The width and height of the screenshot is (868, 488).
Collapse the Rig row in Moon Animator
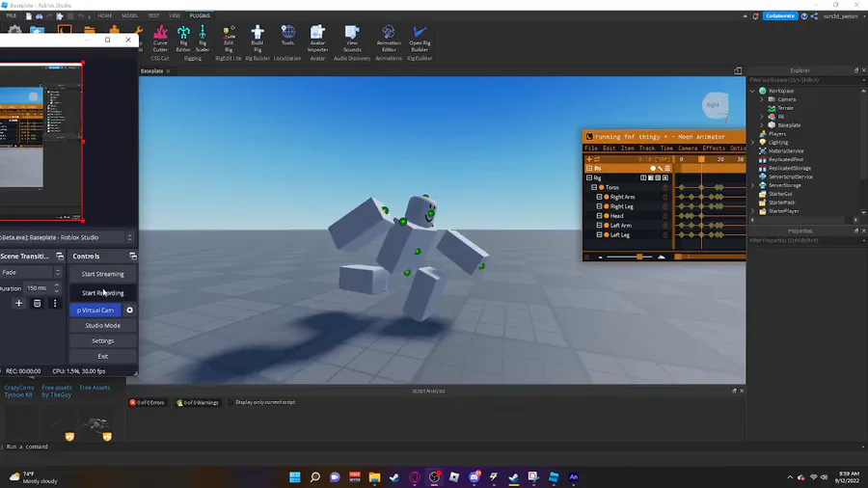[x=589, y=177]
